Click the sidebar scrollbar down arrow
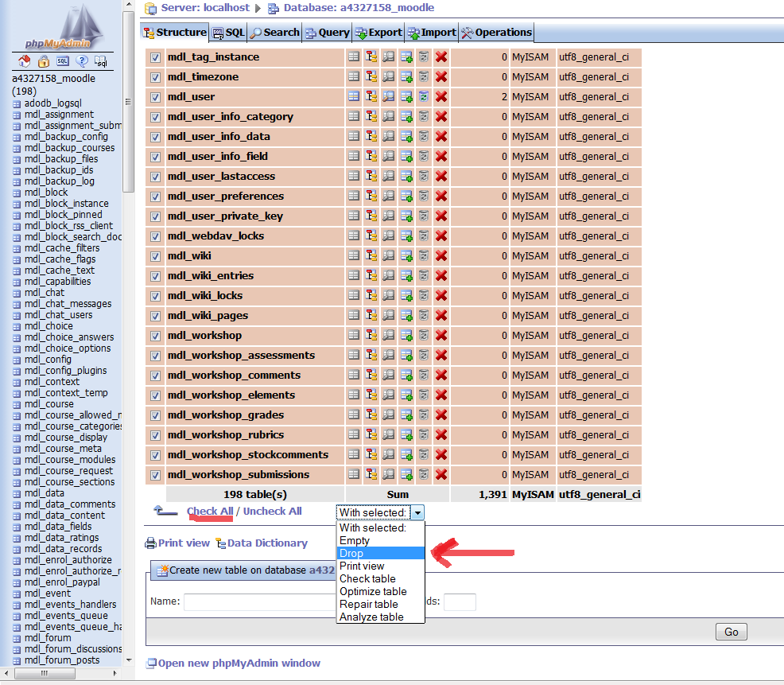The height and width of the screenshot is (685, 784). 129,660
